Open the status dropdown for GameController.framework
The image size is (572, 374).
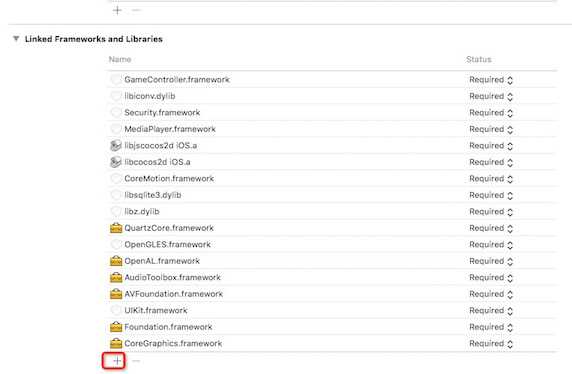click(491, 80)
